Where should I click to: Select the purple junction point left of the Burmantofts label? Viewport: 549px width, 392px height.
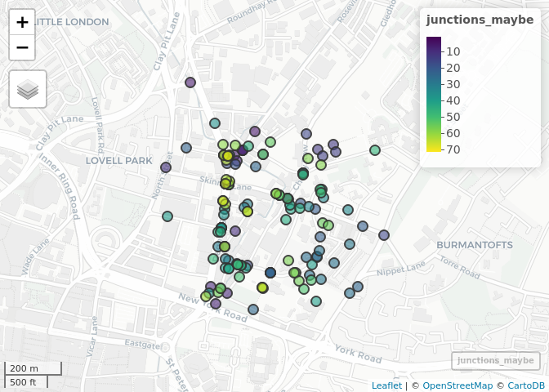pos(384,235)
